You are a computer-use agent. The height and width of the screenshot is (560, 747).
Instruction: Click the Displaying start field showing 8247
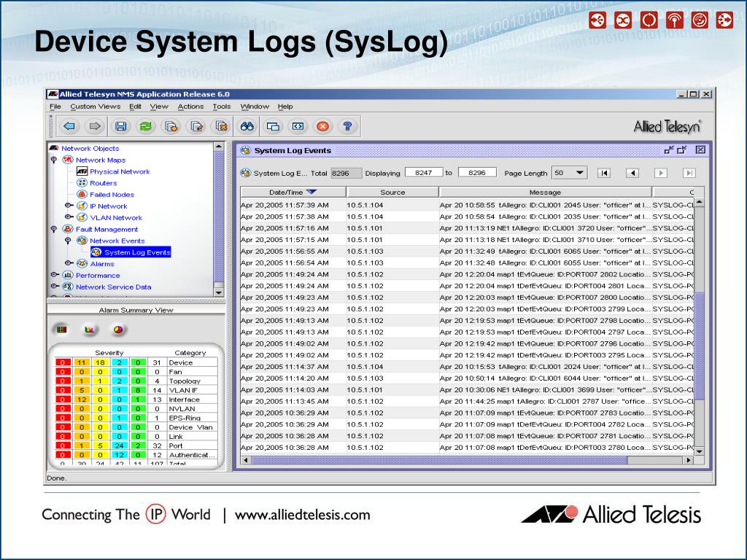424,172
